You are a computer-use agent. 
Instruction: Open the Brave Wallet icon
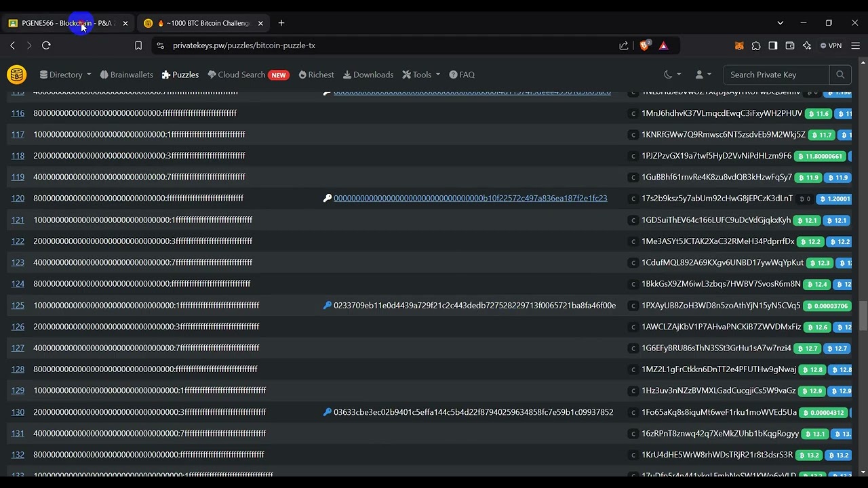790,45
